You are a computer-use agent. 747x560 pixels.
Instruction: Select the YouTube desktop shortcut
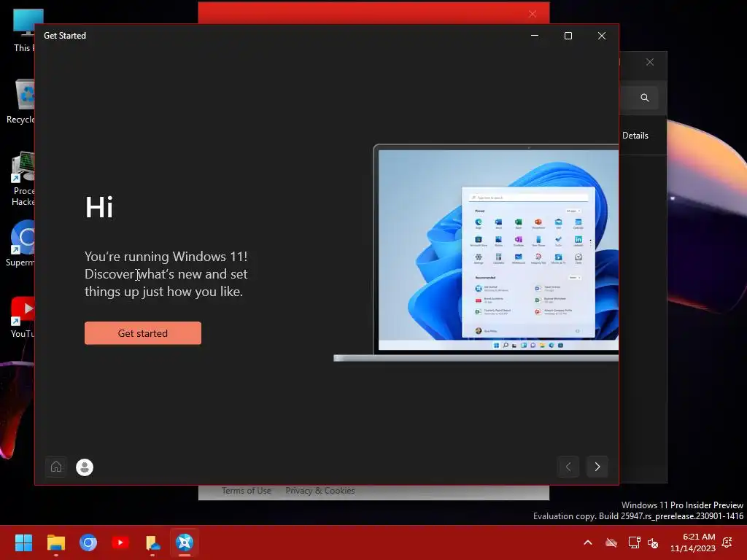pos(23,318)
